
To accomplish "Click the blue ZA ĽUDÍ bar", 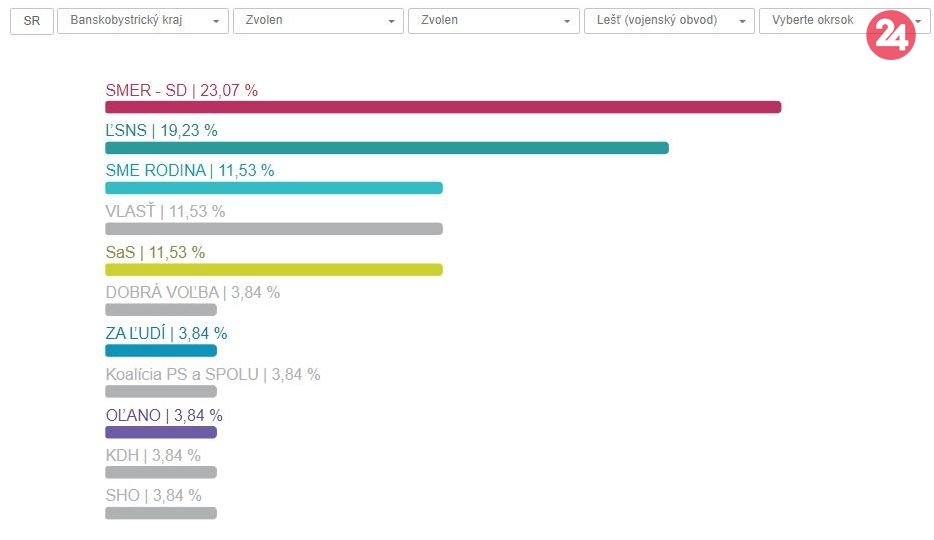I will pyautogui.click(x=160, y=350).
